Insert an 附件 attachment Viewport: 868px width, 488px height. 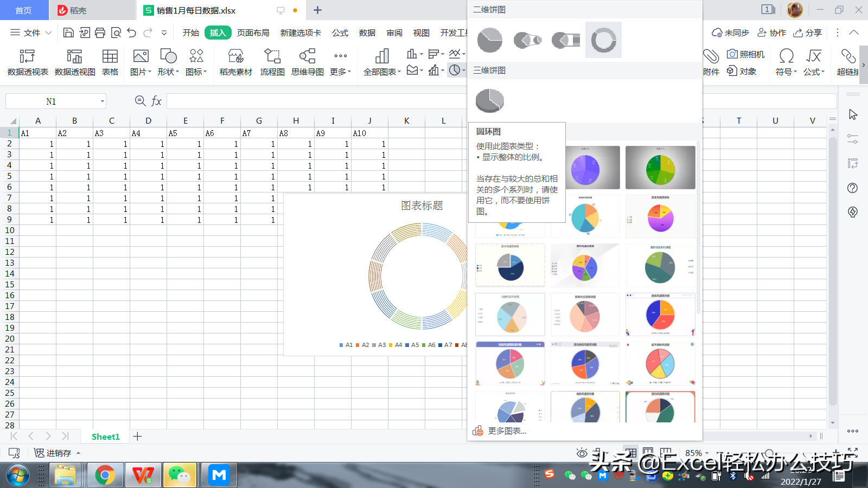[711, 62]
